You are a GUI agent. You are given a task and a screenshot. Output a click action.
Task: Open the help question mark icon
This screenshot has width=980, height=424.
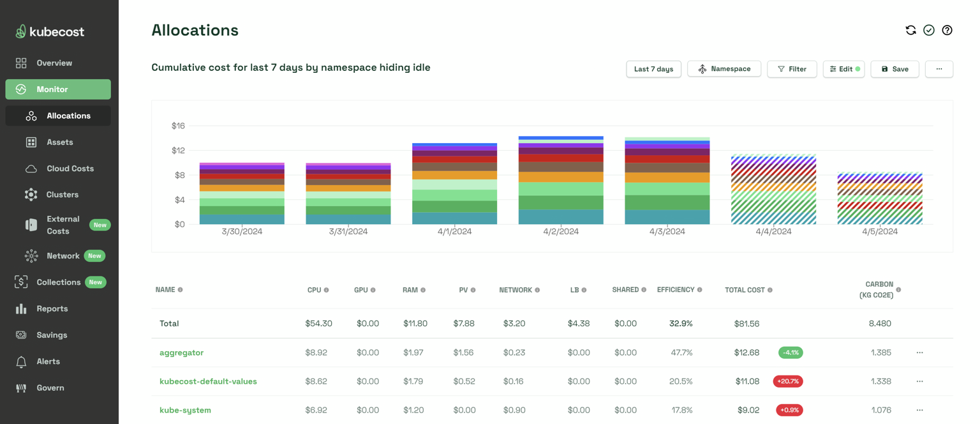pyautogui.click(x=947, y=30)
